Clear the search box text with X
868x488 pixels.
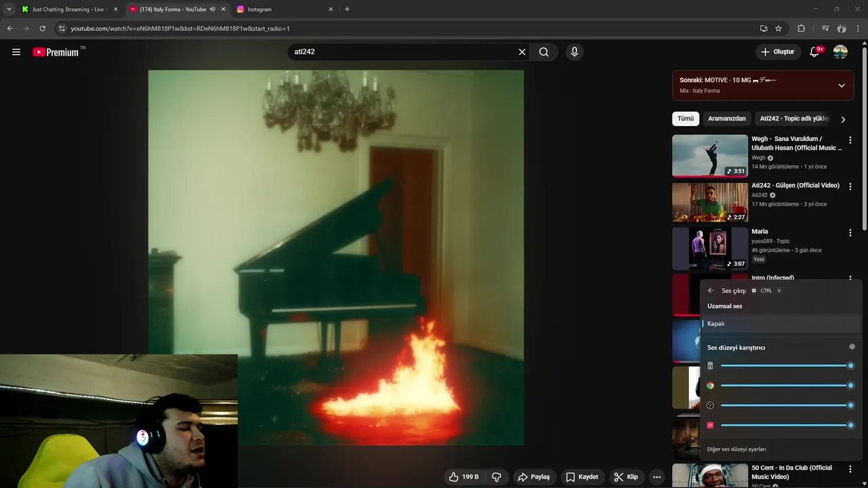tap(522, 52)
